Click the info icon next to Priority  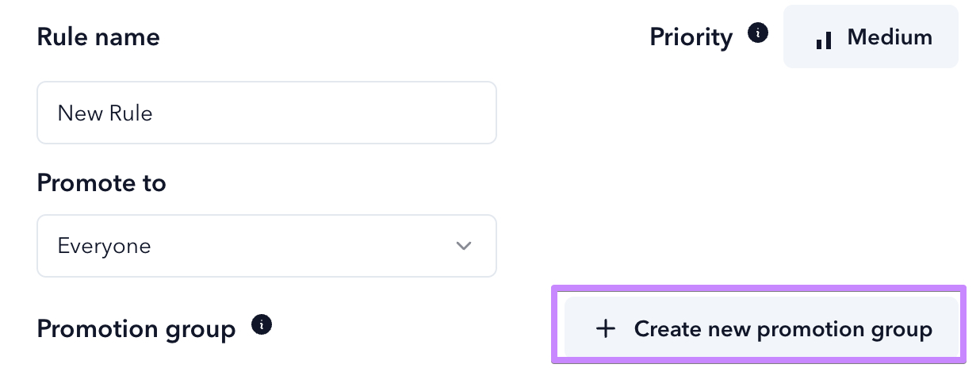(759, 33)
